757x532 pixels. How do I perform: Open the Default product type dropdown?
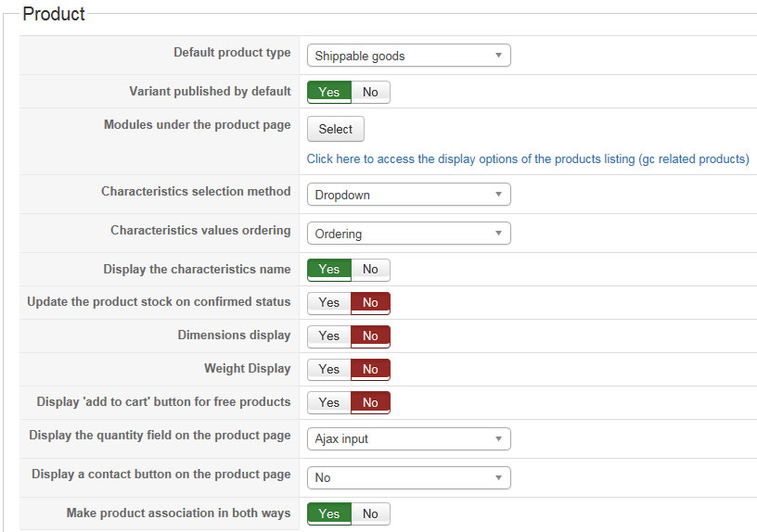tap(408, 56)
